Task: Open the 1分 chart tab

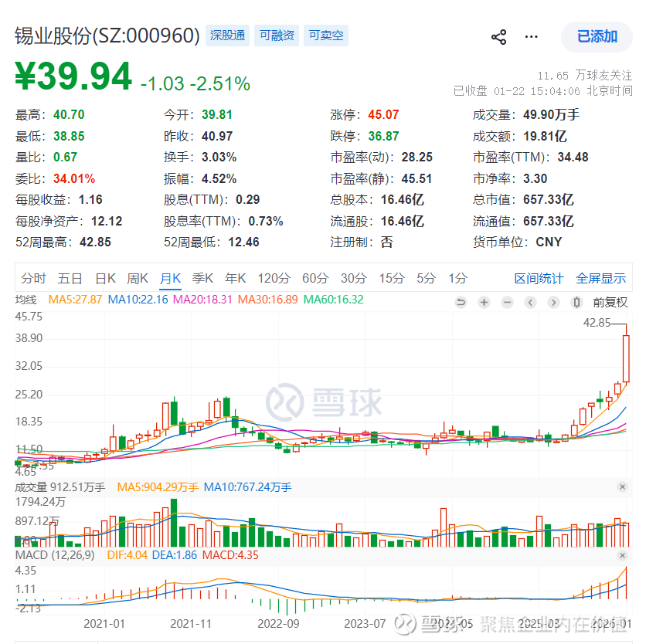Action: 457,278
